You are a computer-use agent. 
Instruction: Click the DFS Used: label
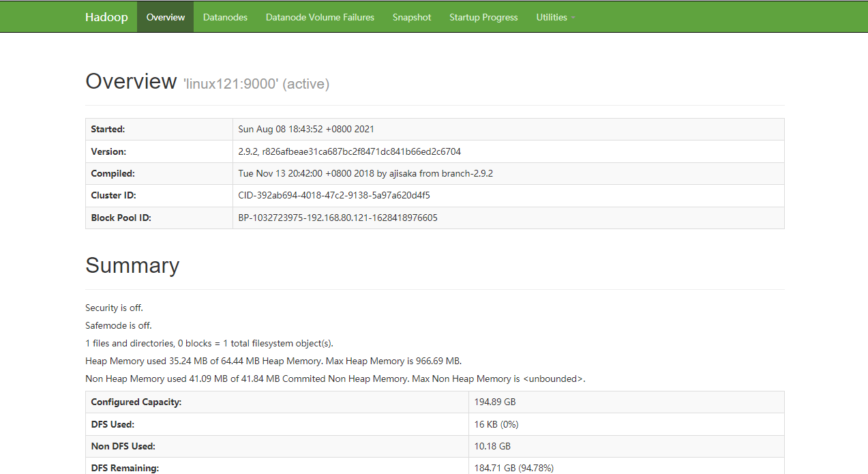click(x=113, y=424)
